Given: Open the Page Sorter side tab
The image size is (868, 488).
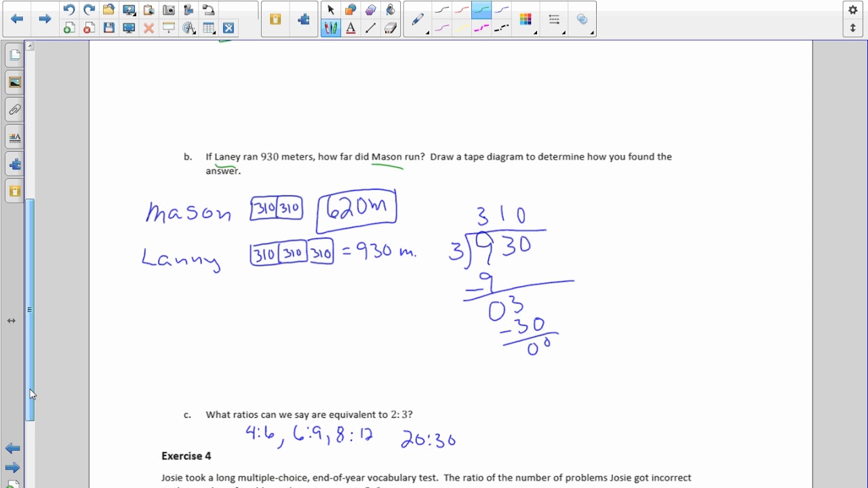Looking at the screenshot, I should (14, 55).
